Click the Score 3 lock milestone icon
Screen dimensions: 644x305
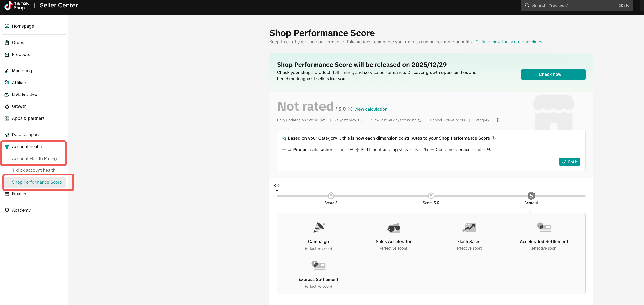pos(331,196)
